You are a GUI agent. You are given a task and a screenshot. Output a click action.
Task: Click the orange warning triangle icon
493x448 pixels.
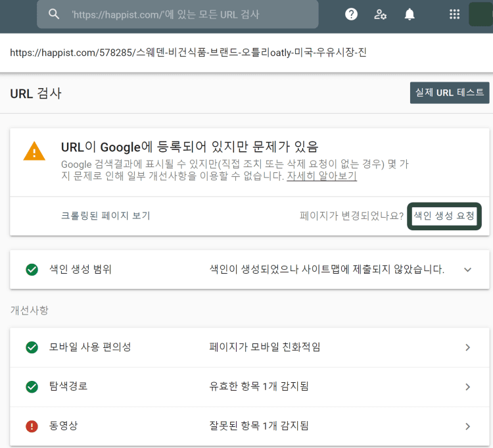click(x=34, y=151)
